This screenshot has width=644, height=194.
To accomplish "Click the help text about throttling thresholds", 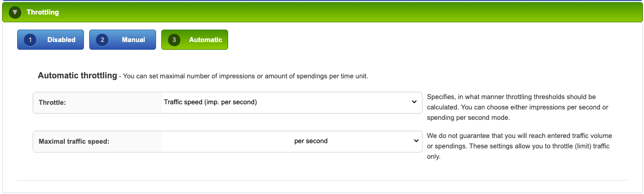I will coord(519,107).
